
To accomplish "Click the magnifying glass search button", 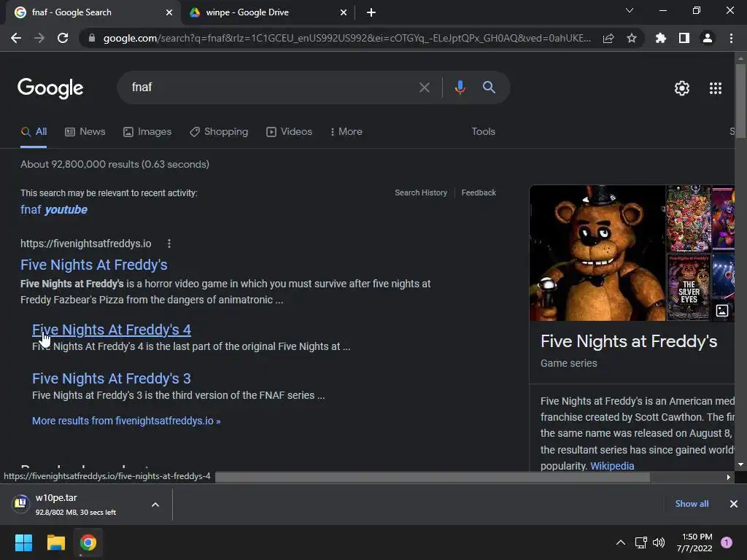I will pos(489,87).
